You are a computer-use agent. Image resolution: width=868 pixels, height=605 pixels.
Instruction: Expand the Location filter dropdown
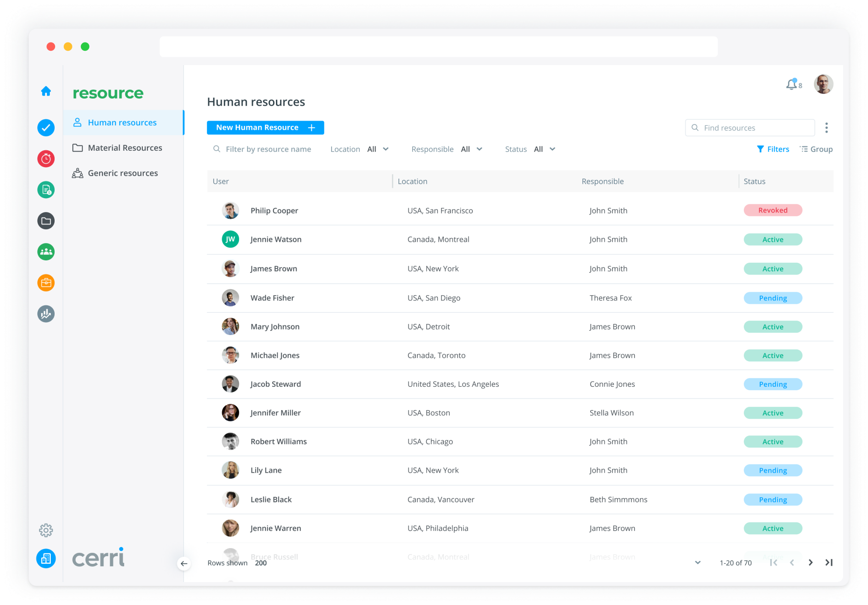click(377, 149)
